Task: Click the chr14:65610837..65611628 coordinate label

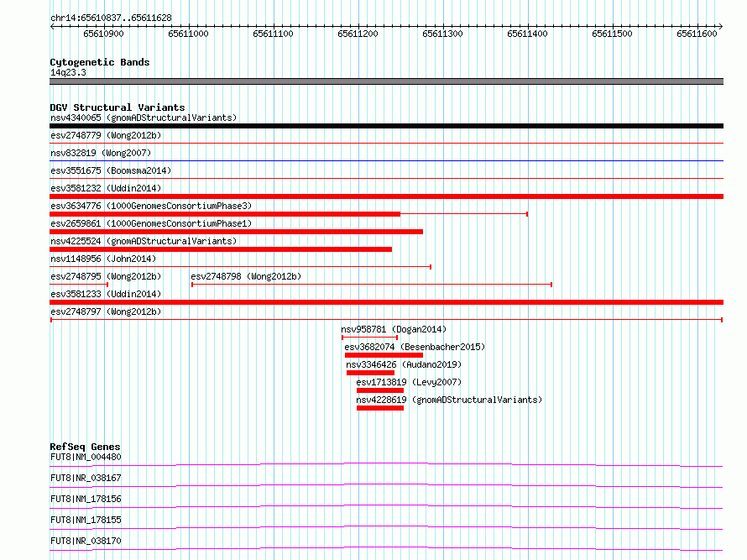Action: click(x=111, y=18)
